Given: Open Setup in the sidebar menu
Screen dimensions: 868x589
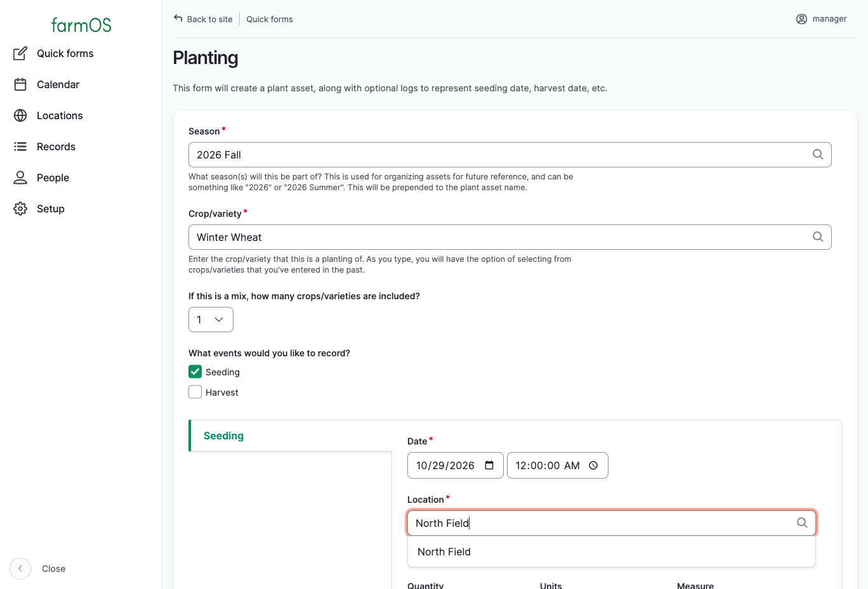Looking at the screenshot, I should click(51, 209).
